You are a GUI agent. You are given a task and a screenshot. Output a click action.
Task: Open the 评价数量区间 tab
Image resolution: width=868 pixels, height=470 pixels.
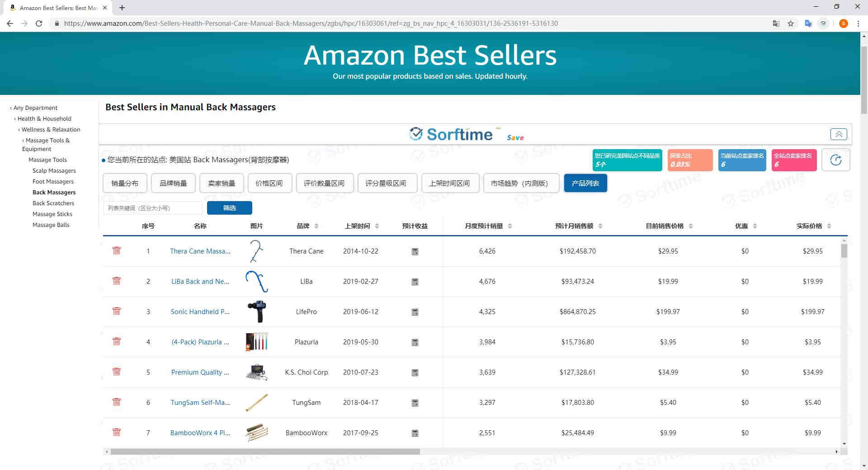pos(325,183)
